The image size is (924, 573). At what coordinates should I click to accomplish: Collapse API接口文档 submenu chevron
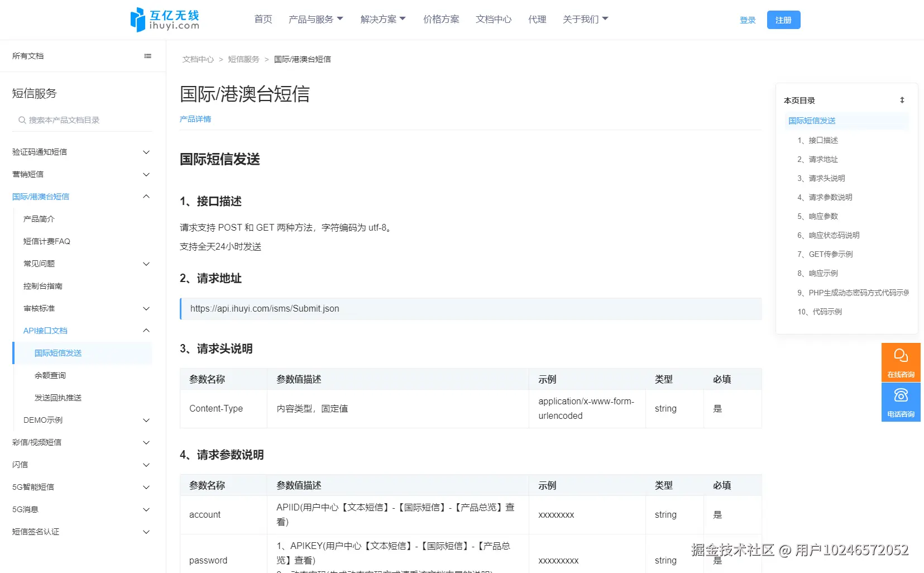click(146, 331)
